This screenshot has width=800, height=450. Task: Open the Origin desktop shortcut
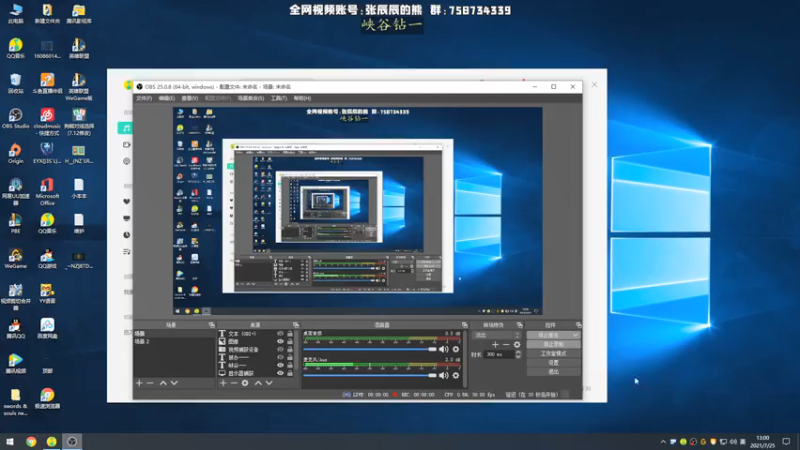(15, 153)
